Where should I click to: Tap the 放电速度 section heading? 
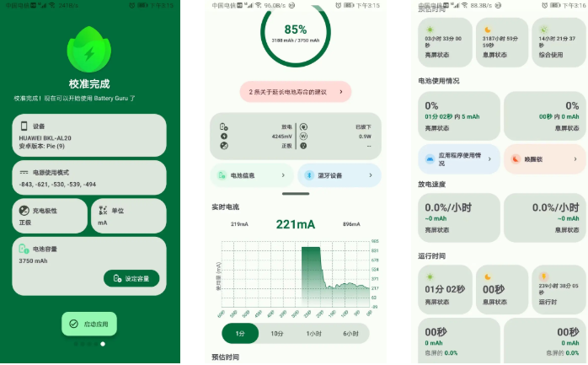[x=431, y=185]
